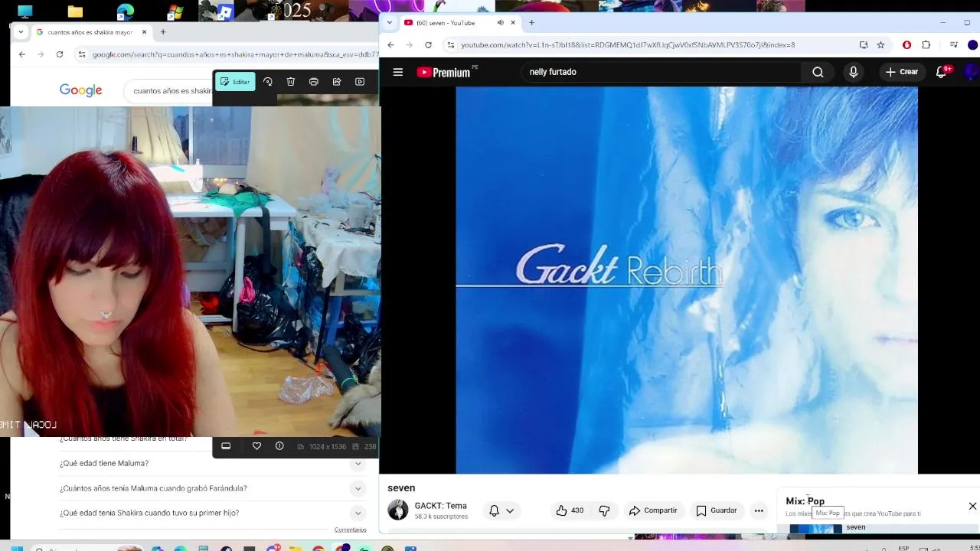Bookmark the YouTube page with the star
Screen dimensions: 980x551
point(880,45)
